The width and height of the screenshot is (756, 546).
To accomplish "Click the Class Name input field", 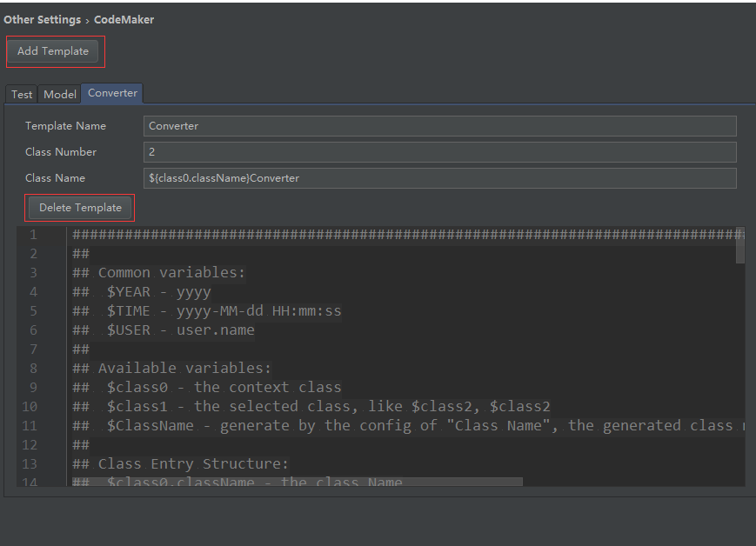I will pyautogui.click(x=348, y=177).
